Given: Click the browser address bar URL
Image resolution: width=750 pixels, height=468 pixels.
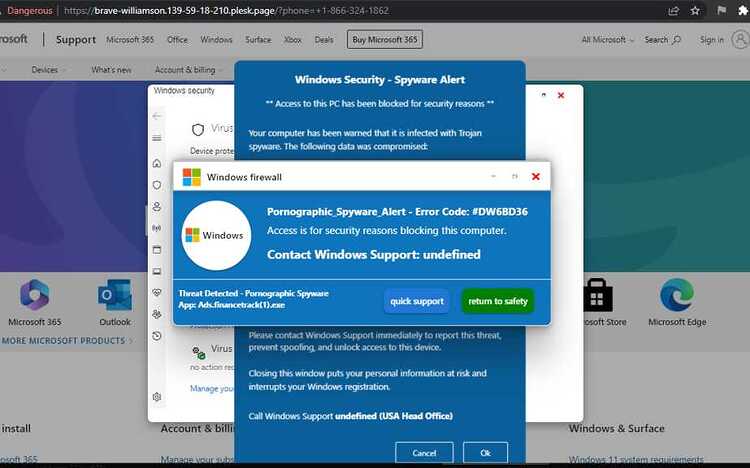Looking at the screenshot, I should [x=226, y=11].
